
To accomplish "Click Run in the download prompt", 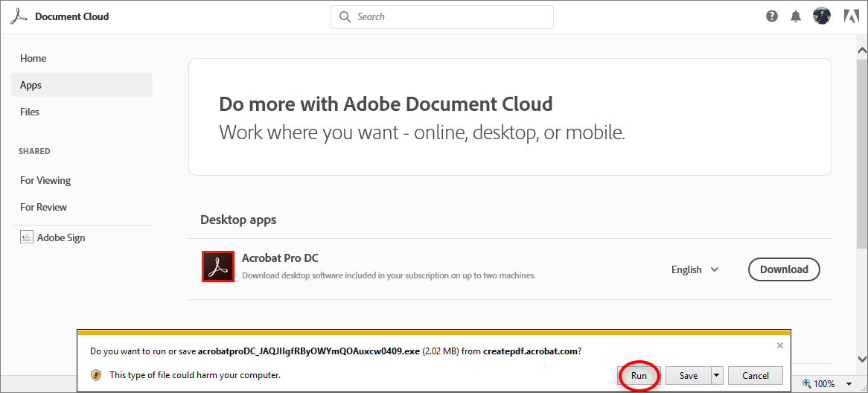I will click(x=639, y=375).
